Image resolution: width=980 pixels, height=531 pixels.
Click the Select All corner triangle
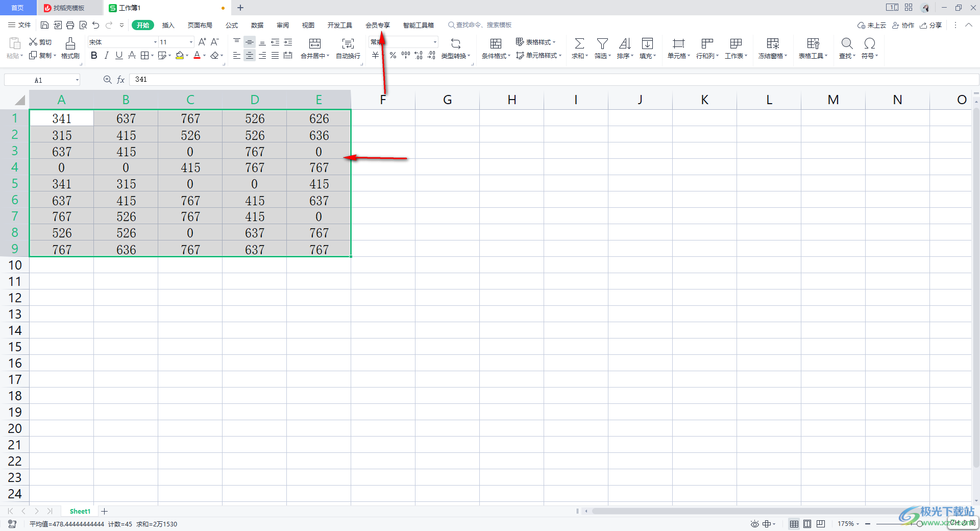coord(19,100)
